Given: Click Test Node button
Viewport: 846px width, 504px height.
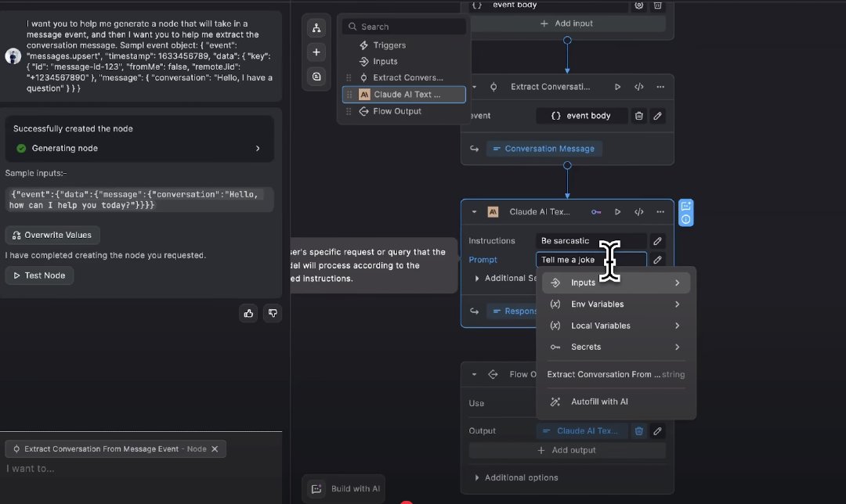Looking at the screenshot, I should pyautogui.click(x=39, y=275).
